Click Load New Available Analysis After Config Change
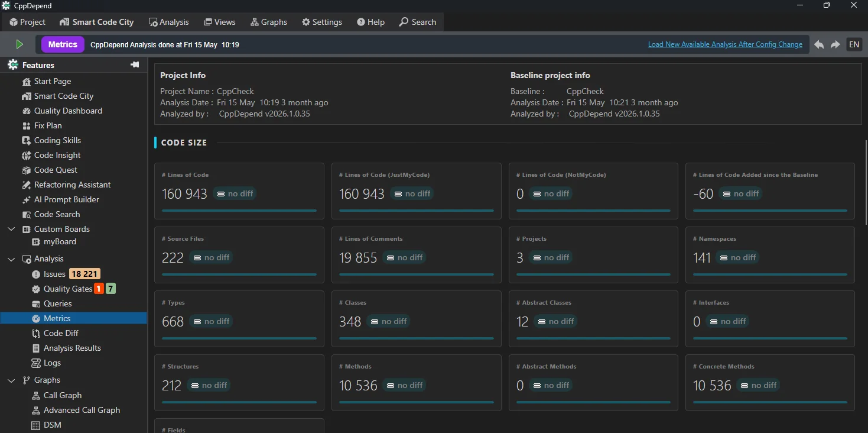 725,44
